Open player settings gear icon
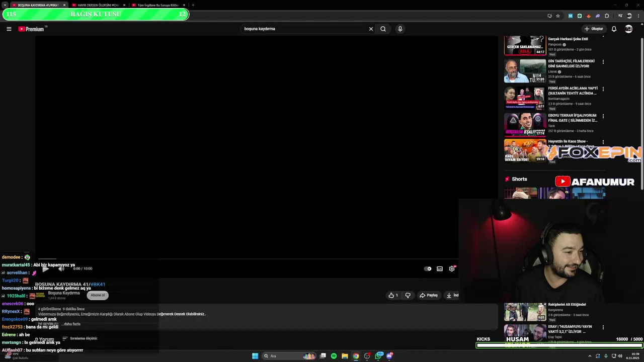The height and width of the screenshot is (362, 644). (x=452, y=268)
